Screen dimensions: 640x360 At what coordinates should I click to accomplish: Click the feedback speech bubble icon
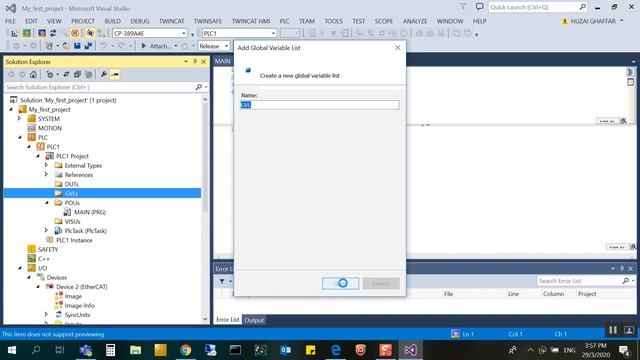[480, 7]
